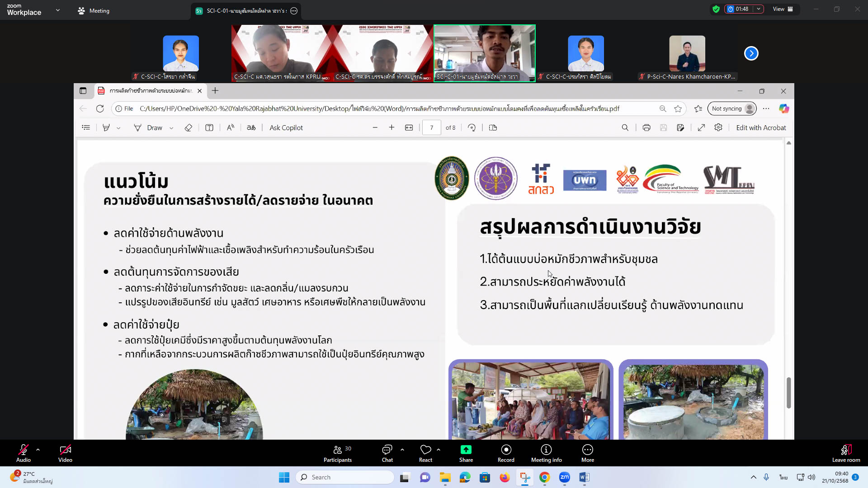The height and width of the screenshot is (488, 868).
Task: Click Edit with Acrobat
Action: 761,128
